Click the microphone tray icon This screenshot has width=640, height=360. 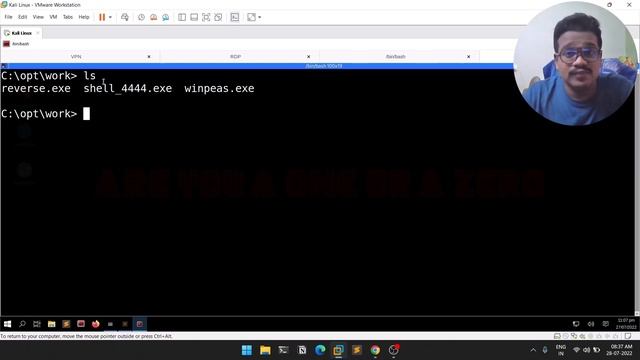(545, 350)
